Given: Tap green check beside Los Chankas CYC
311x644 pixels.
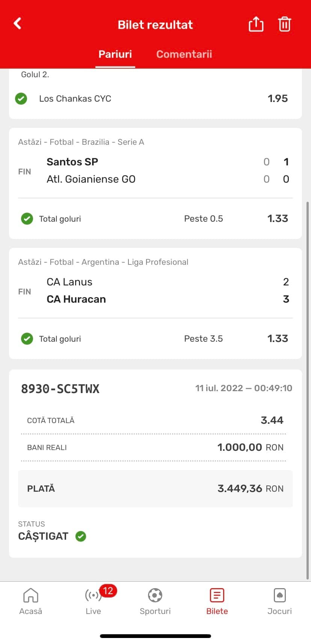Looking at the screenshot, I should (x=21, y=99).
